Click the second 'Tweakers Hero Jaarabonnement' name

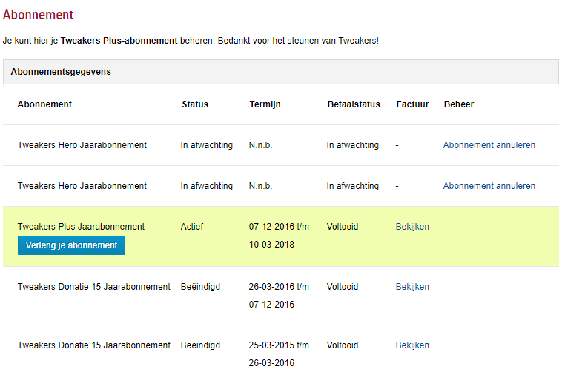82,186
